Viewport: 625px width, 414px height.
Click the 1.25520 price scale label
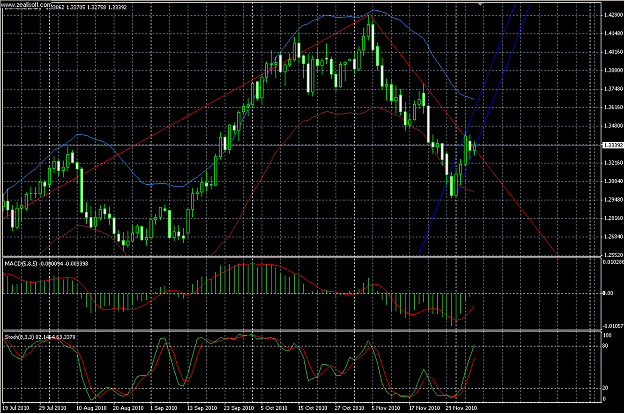613,255
